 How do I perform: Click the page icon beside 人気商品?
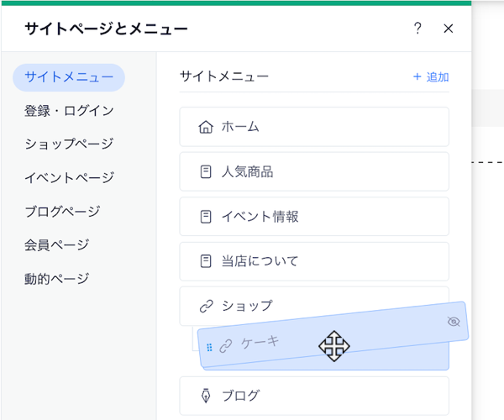[x=206, y=172]
